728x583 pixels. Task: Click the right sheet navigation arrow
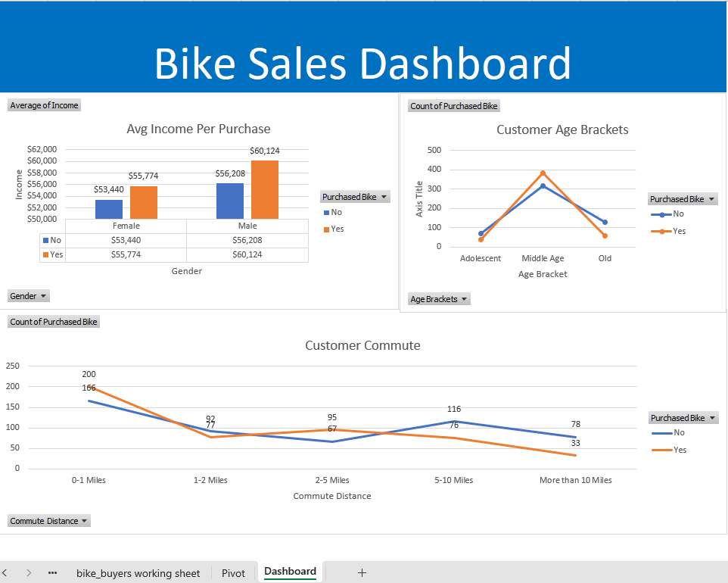pos(28,573)
